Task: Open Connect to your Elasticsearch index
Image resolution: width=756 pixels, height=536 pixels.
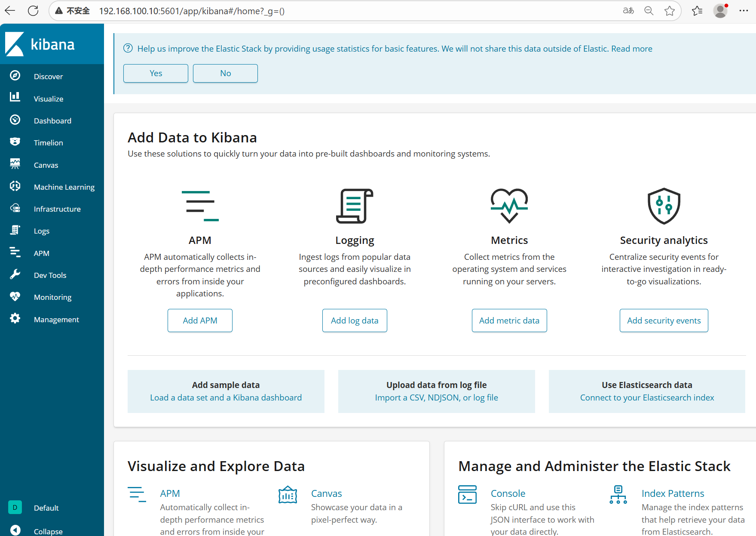Action: 647,397
